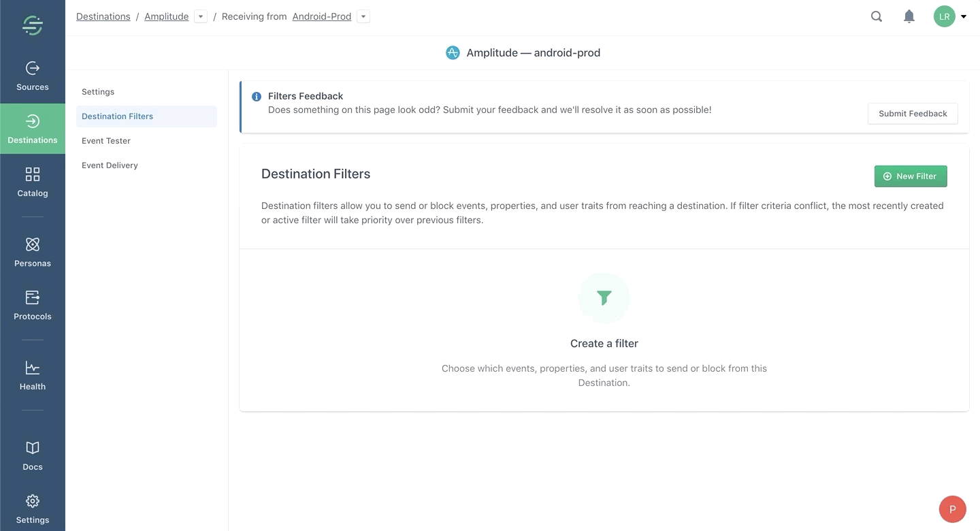This screenshot has height=531, width=980.
Task: Expand the Amplitude breadcrumb dropdown
Action: click(x=201, y=17)
